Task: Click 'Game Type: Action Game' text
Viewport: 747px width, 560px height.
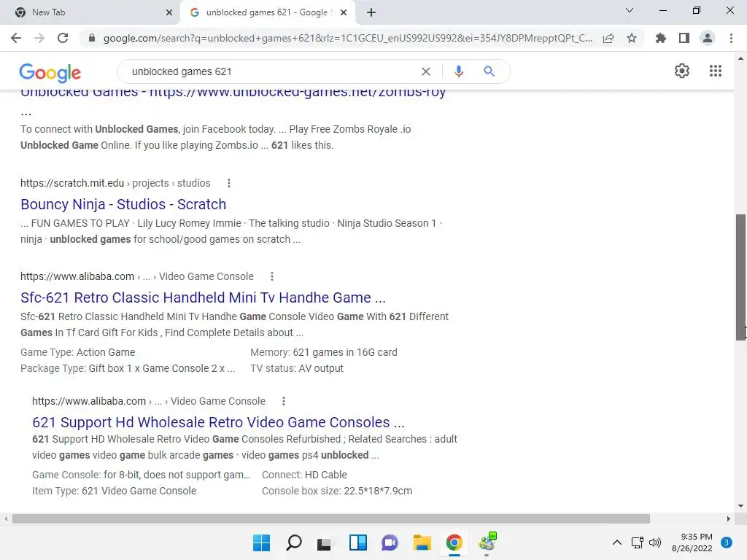Action: click(x=77, y=352)
